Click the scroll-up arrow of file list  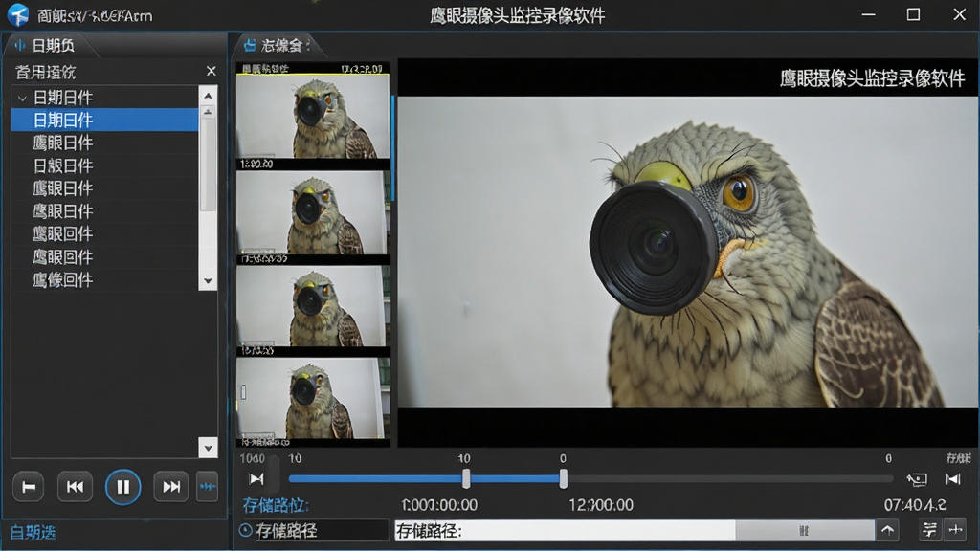tap(208, 96)
